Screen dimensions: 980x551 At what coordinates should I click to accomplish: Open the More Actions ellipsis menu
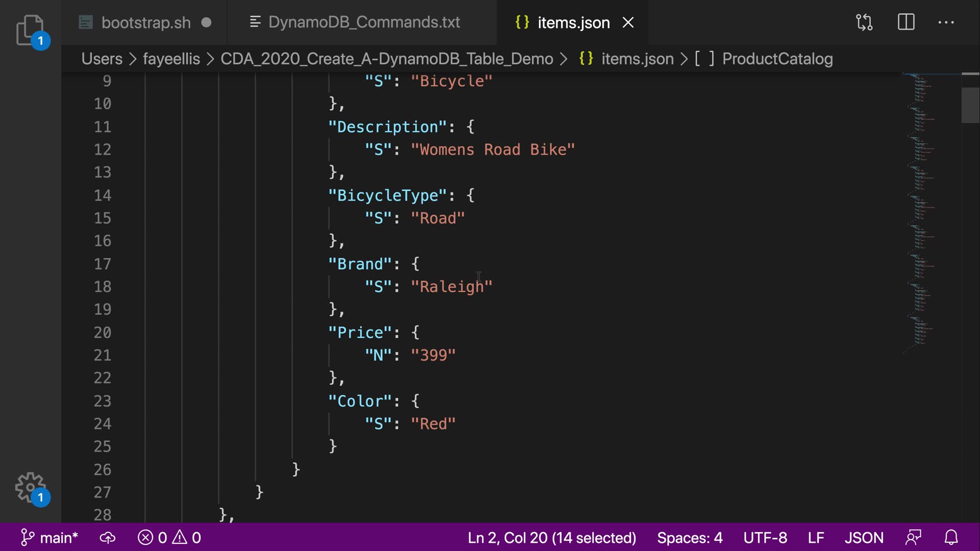click(x=946, y=22)
